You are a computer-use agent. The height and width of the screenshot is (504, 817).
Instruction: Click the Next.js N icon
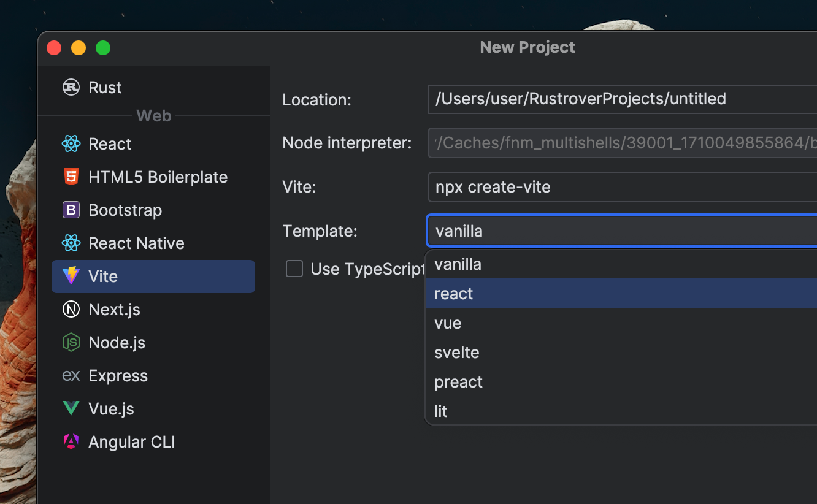[x=71, y=310]
